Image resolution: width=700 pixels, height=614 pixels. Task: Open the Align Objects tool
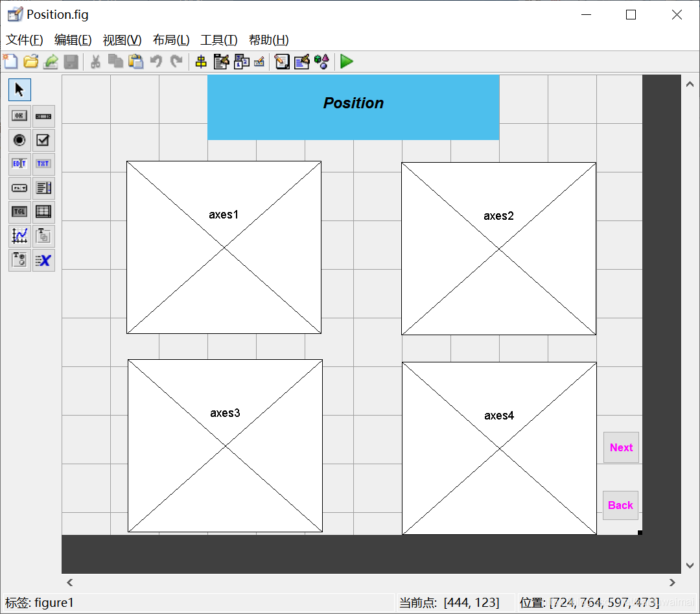201,62
